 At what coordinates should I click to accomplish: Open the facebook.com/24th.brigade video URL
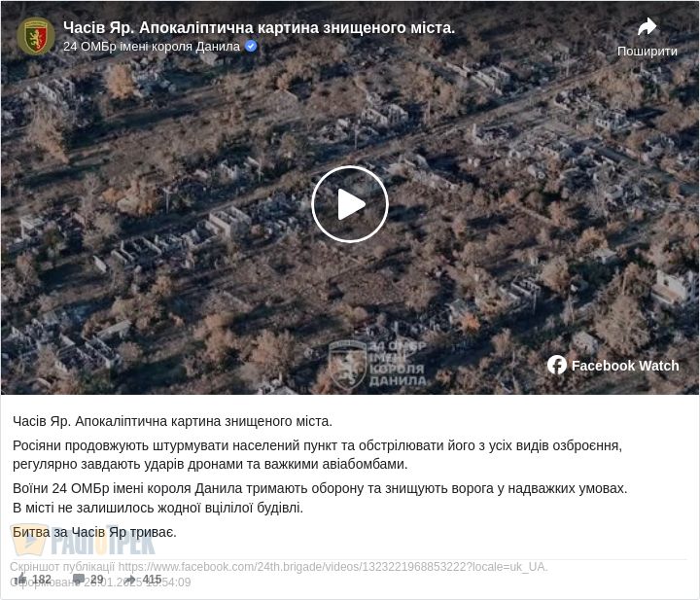coord(332,567)
